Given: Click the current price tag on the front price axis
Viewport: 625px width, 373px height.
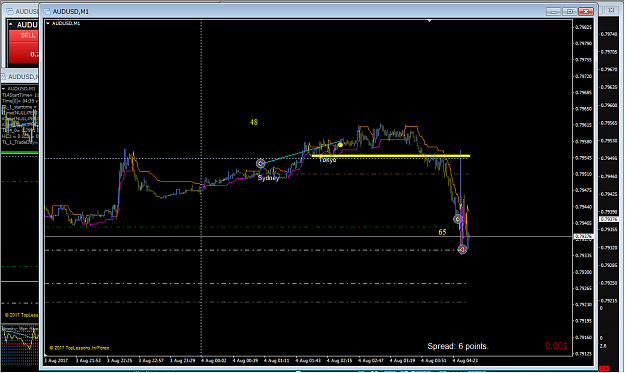Looking at the screenshot, I should coord(583,237).
